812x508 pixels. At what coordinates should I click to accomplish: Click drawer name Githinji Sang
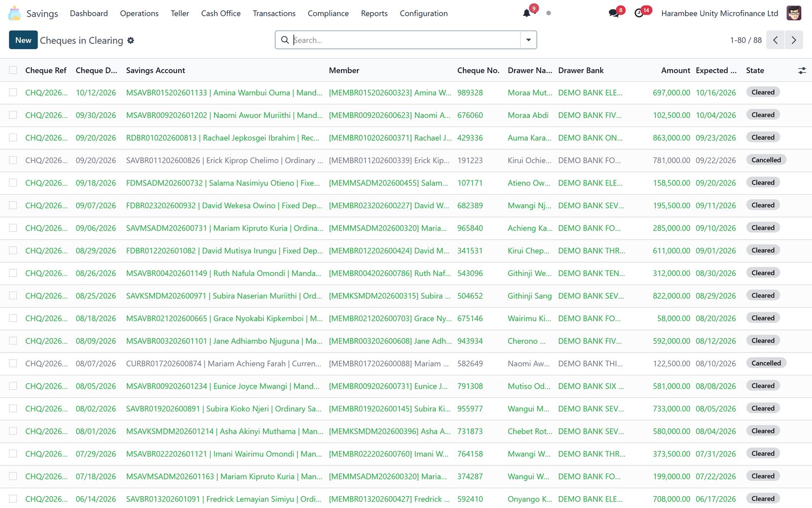click(529, 296)
